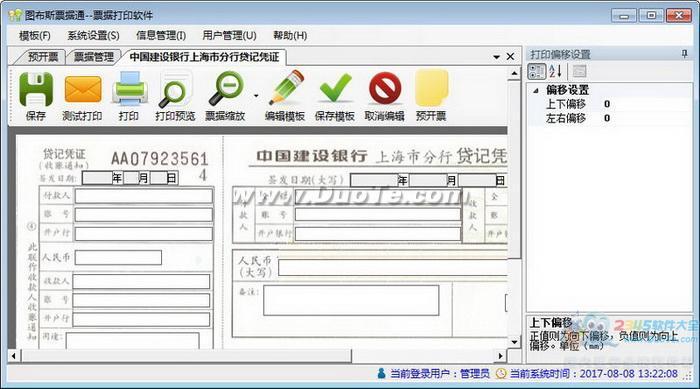Minimize the 图布斯票据通 window
Screen dimensions: 700x389
623,16
